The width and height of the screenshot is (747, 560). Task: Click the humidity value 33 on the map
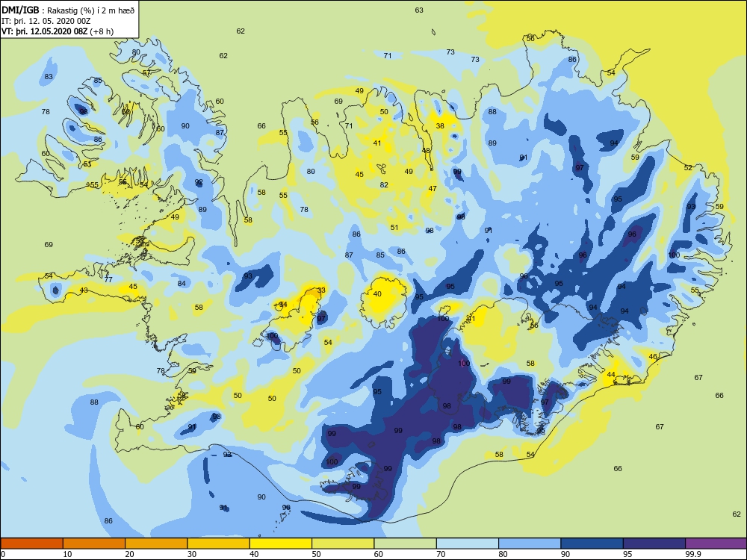[321, 290]
